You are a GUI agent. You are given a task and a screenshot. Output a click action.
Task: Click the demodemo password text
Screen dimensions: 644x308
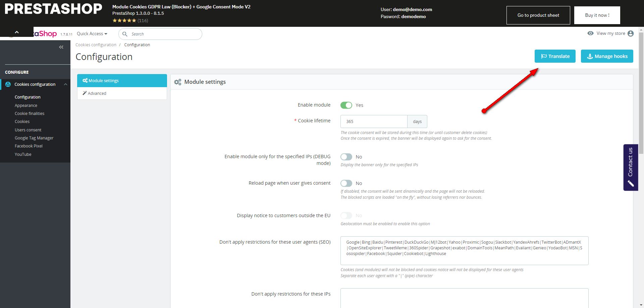point(414,16)
